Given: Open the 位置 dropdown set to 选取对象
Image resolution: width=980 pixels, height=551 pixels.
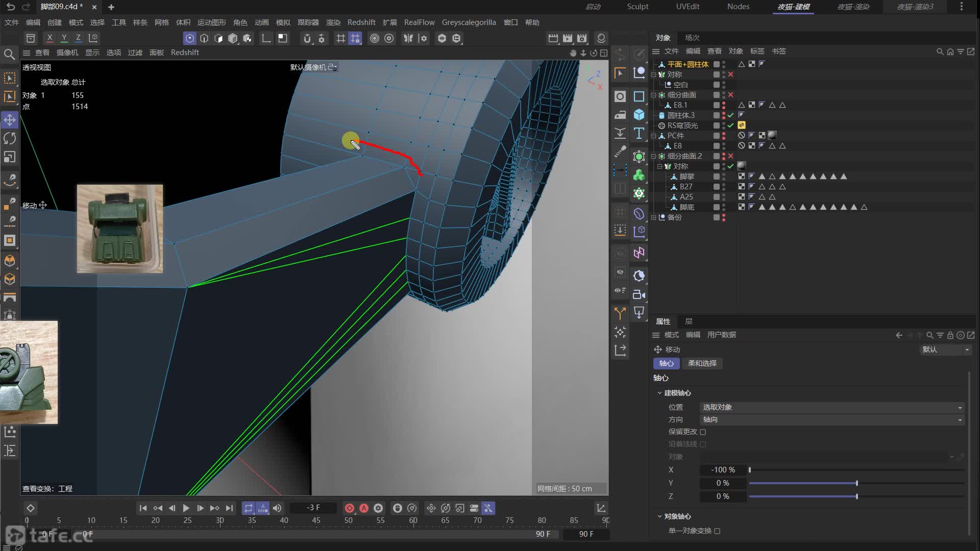Looking at the screenshot, I should pos(831,407).
